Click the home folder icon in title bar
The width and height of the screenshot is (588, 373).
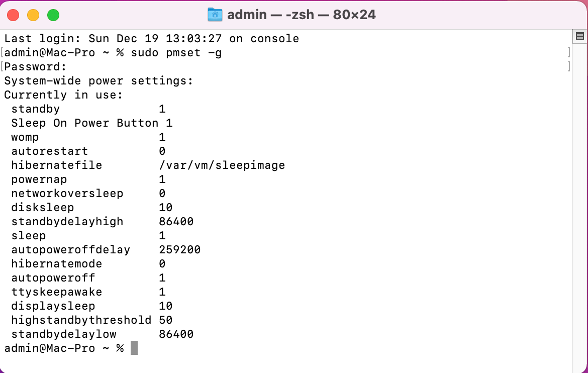tap(215, 15)
